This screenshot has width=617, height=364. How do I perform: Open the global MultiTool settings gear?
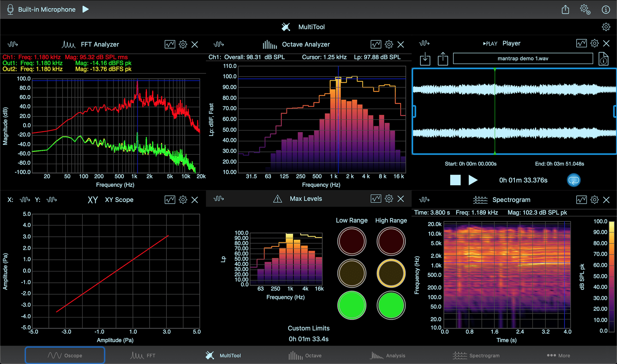606,27
